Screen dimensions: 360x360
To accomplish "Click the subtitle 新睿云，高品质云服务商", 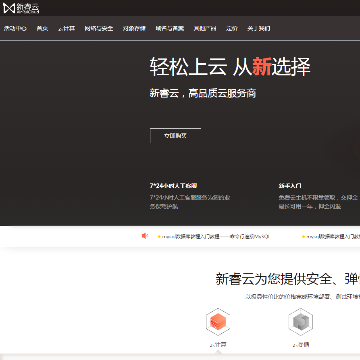I will point(203,93).
